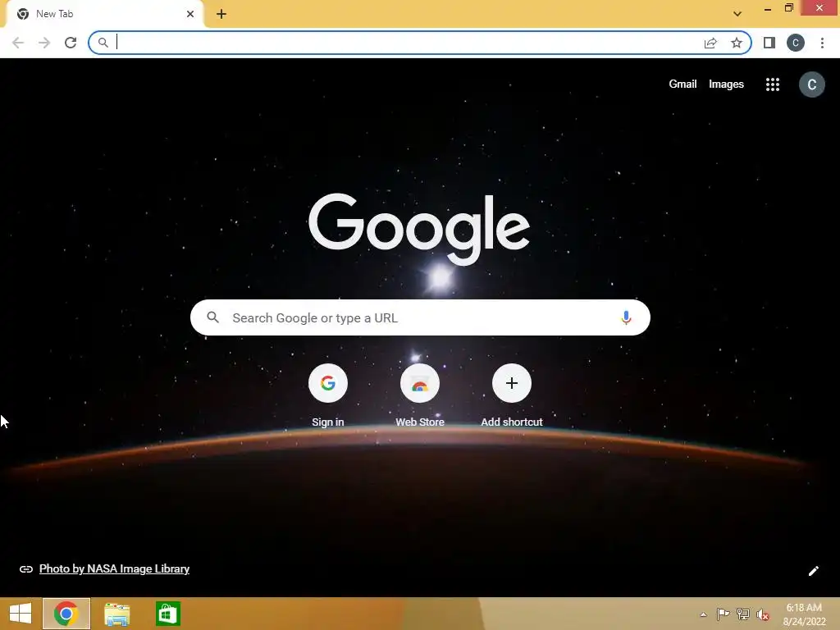
Task: Open Action Center flag icon
Action: [723, 614]
